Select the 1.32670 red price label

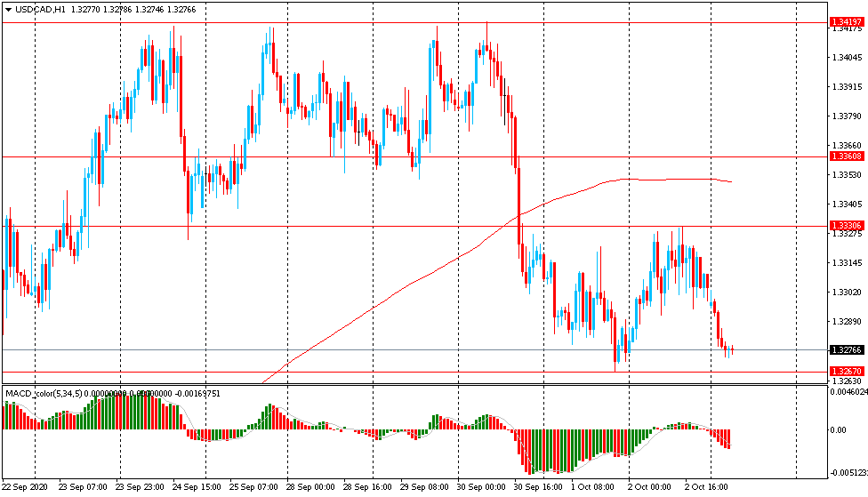click(847, 372)
